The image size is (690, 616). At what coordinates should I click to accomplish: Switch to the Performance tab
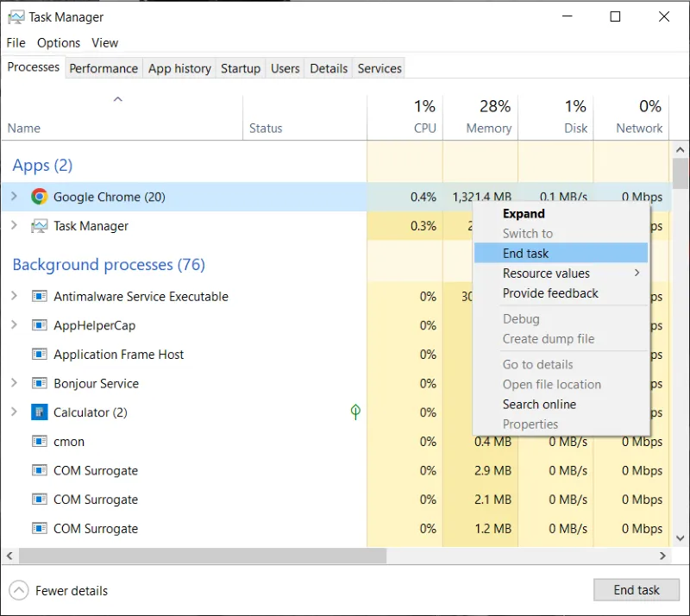tap(103, 68)
